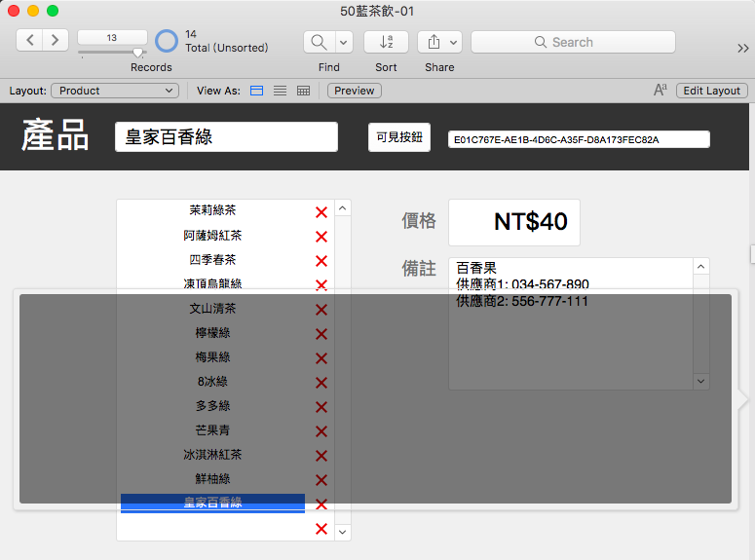Select 鮮柚綠 in the product list

[212, 479]
